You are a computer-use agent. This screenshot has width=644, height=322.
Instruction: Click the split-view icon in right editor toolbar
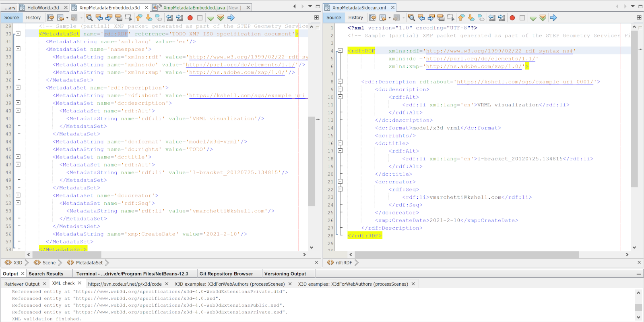639,18
